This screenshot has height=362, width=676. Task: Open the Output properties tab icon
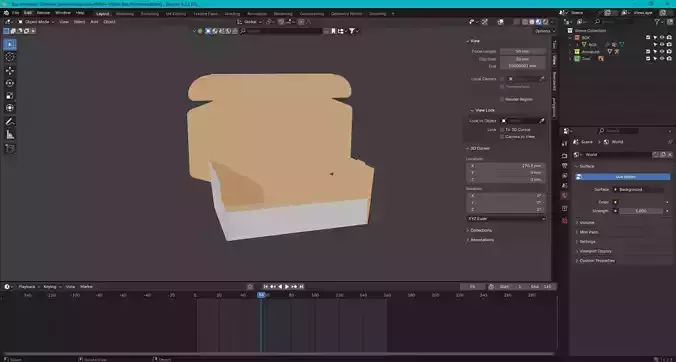pyautogui.click(x=564, y=165)
